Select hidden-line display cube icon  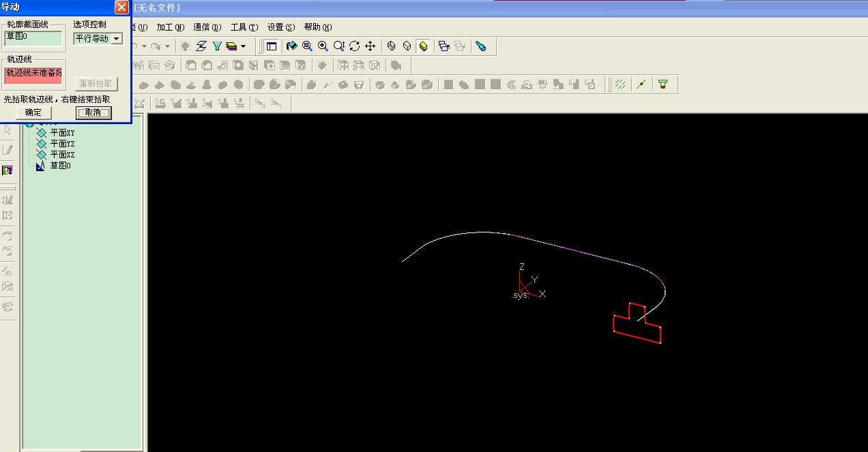tap(407, 46)
